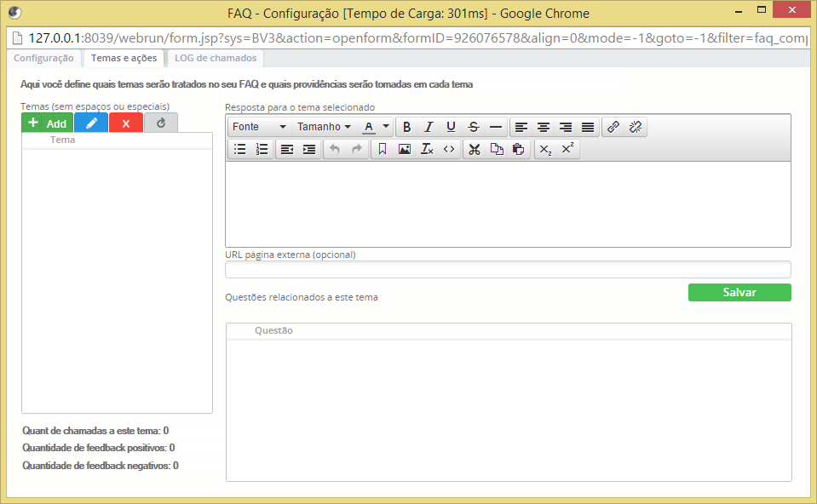817x504 pixels.
Task: Enable underline text style
Action: point(451,127)
